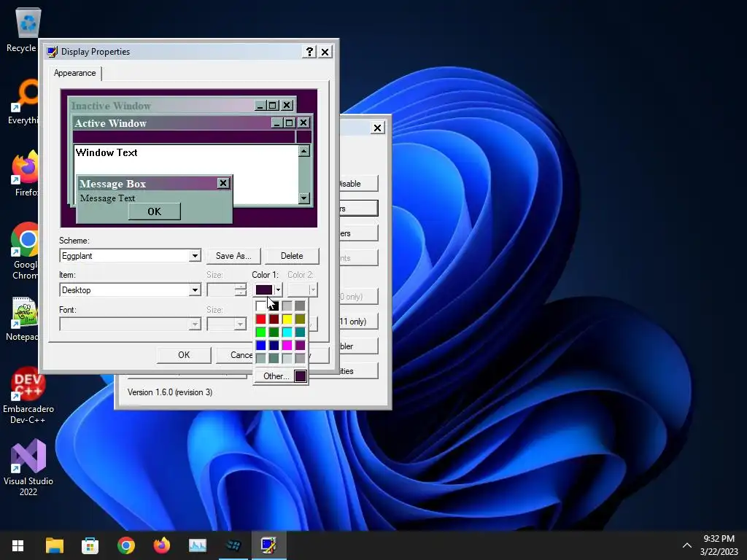This screenshot has width=747, height=560.
Task: Switch to the Display Properties taskbar icon
Action: coord(268,545)
